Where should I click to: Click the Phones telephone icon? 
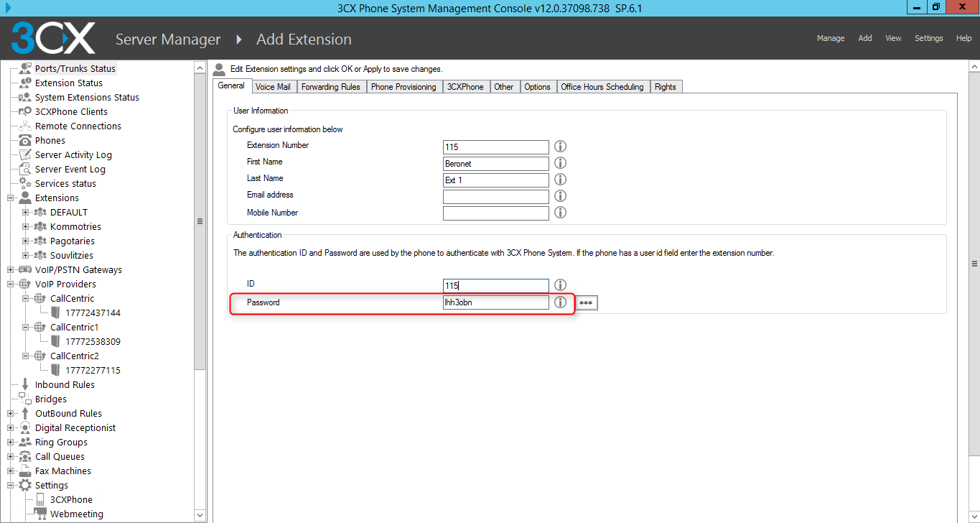tap(25, 140)
